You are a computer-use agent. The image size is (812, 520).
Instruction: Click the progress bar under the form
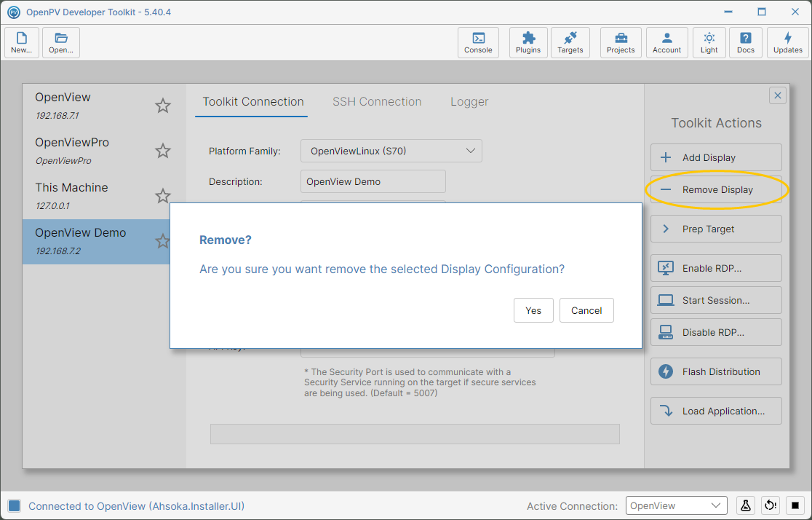pos(415,434)
